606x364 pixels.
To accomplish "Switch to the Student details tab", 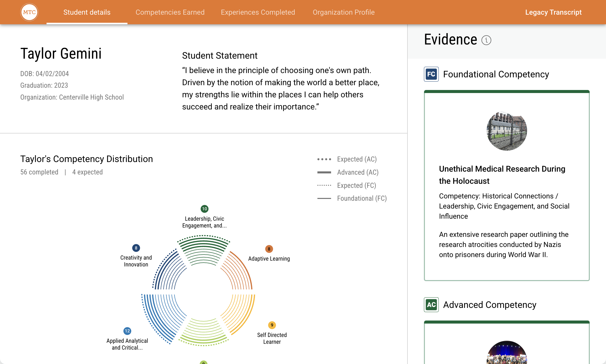I will tap(87, 12).
